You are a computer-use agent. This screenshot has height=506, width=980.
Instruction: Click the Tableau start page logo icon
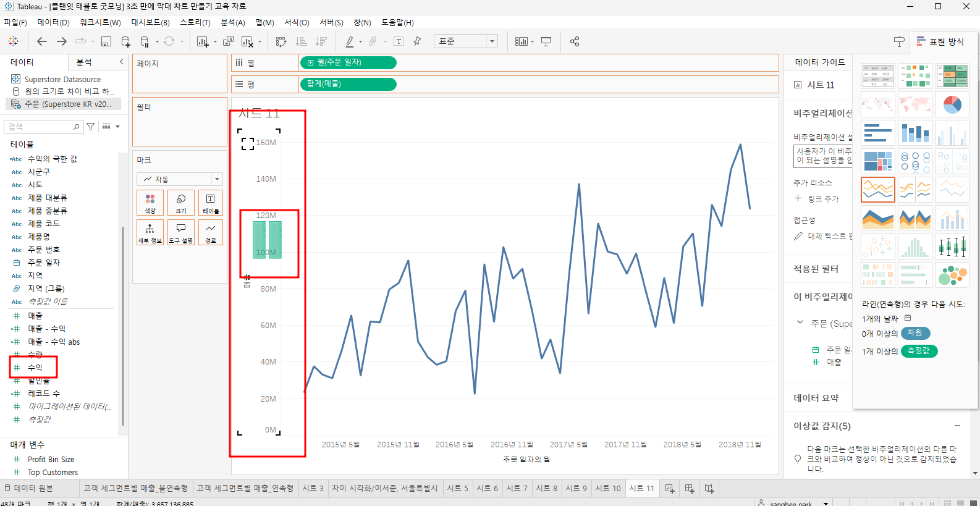(13, 41)
